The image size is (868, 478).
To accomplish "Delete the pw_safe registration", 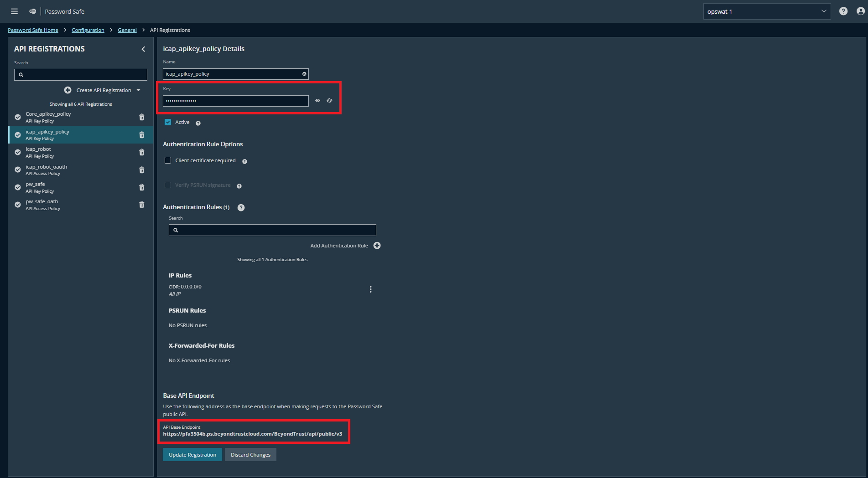I will point(142,187).
